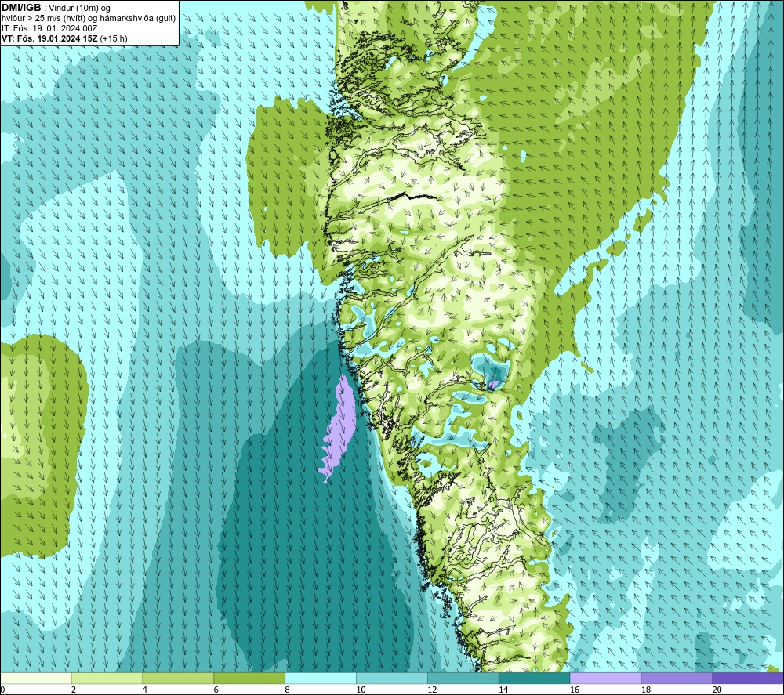Click the 18-20 m/s purple legend swatch
Screen dimensions: 784x695
[x=677, y=678]
